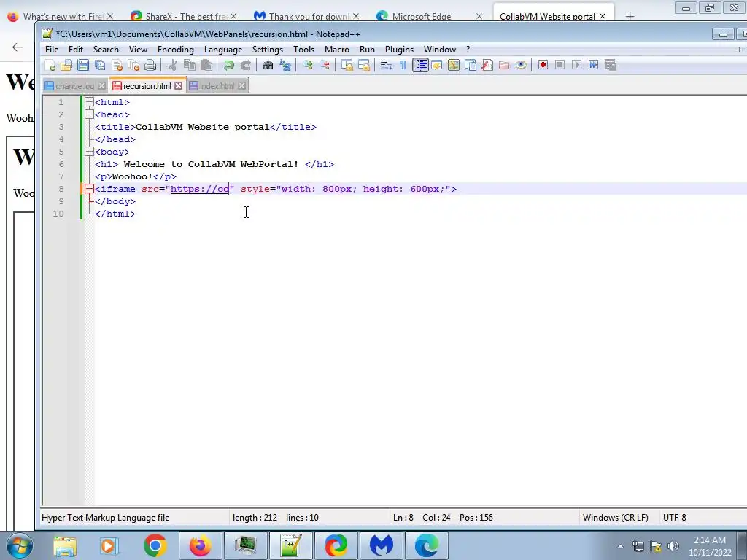Click the Replace toolbar icon

tap(285, 65)
